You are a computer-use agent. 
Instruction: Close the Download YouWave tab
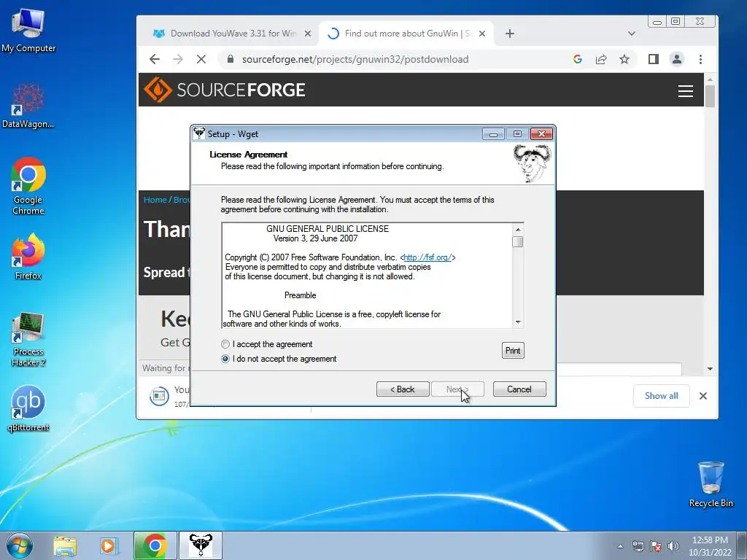tap(308, 34)
